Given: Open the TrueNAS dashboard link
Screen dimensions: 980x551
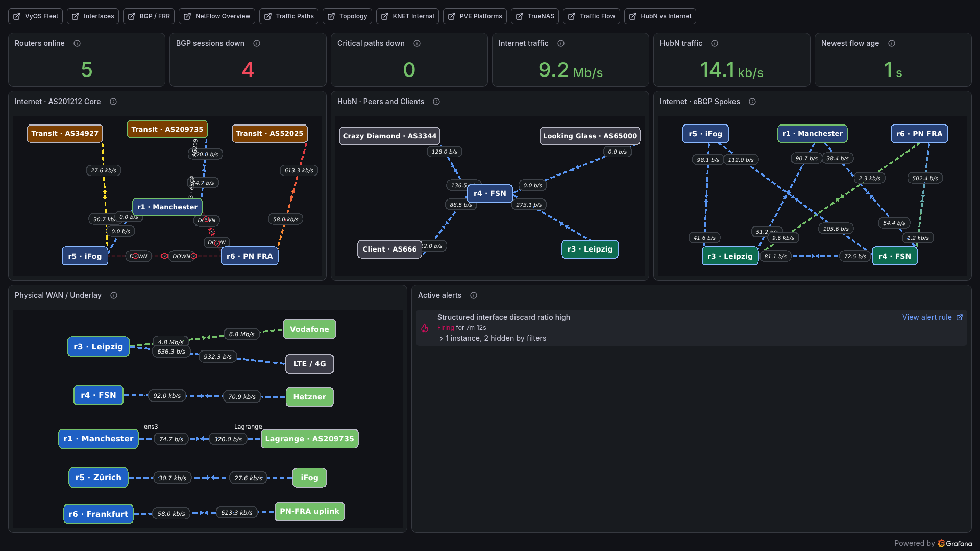Looking at the screenshot, I should 535,16.
